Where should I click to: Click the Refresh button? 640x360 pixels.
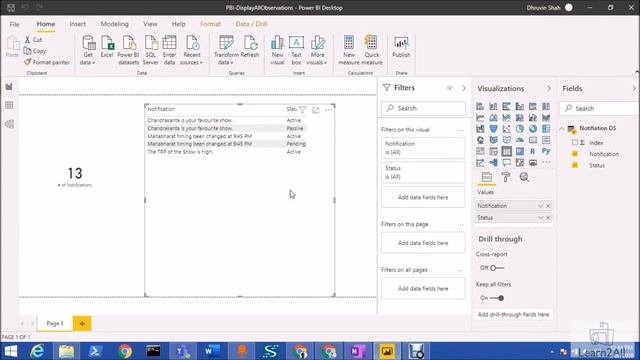pyautogui.click(x=250, y=47)
